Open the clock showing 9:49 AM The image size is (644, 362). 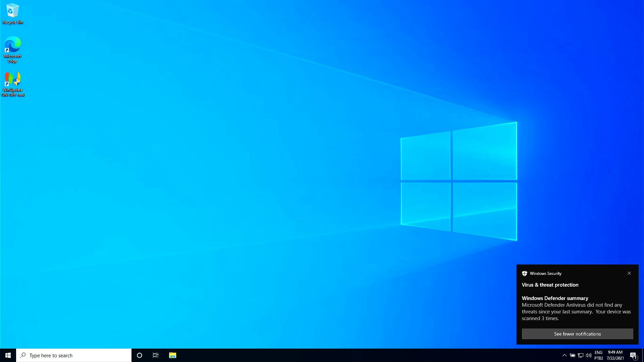pyautogui.click(x=615, y=355)
